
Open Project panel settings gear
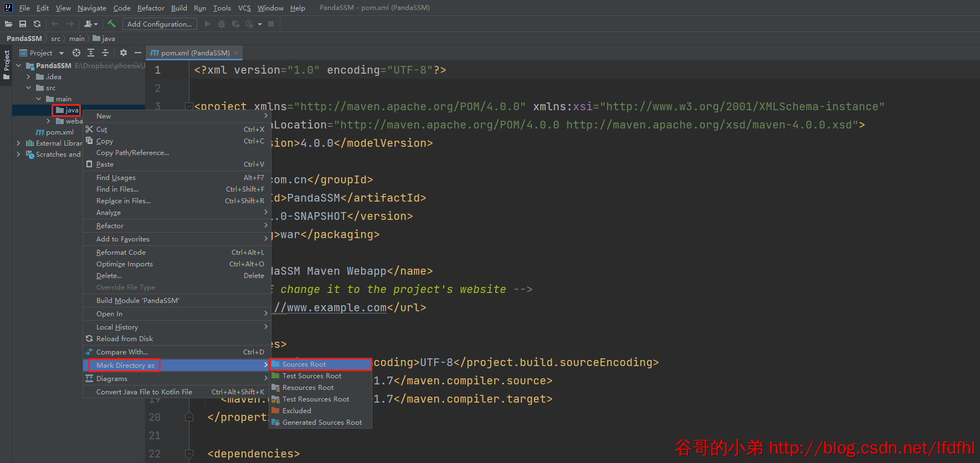click(x=124, y=53)
